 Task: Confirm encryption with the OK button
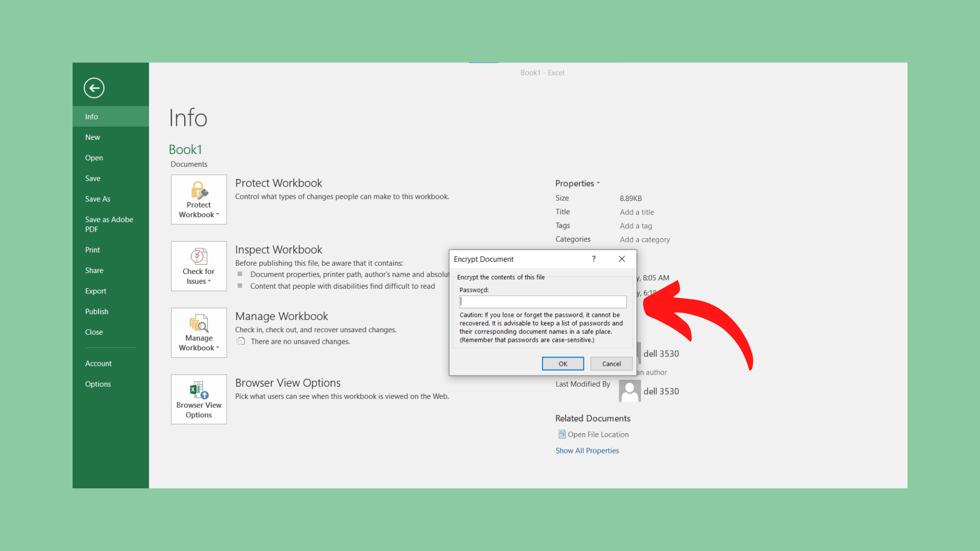tap(563, 364)
